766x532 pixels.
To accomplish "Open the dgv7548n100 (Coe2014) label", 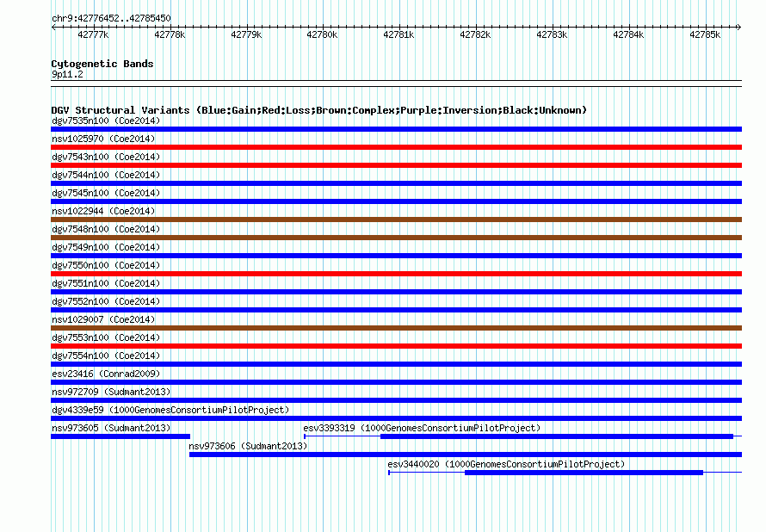I will click(106, 229).
